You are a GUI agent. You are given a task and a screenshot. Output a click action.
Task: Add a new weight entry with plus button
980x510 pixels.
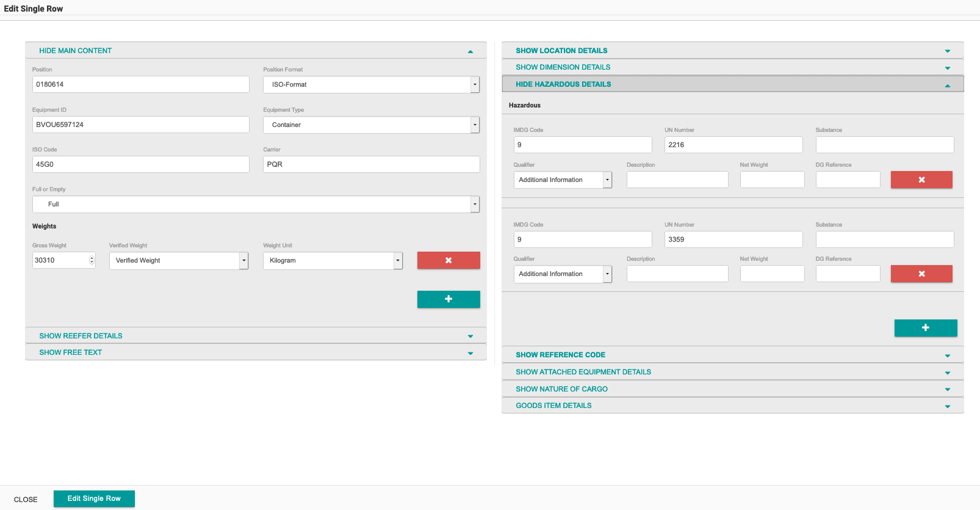pos(449,299)
